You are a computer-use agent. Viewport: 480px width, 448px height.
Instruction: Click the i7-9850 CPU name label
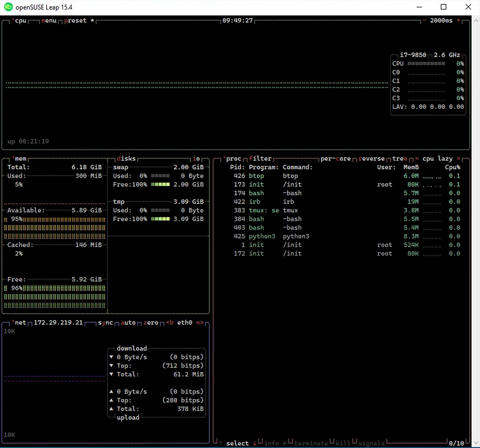413,55
